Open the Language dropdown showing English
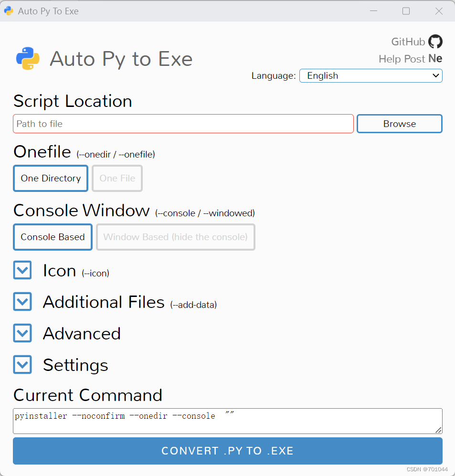 click(370, 75)
